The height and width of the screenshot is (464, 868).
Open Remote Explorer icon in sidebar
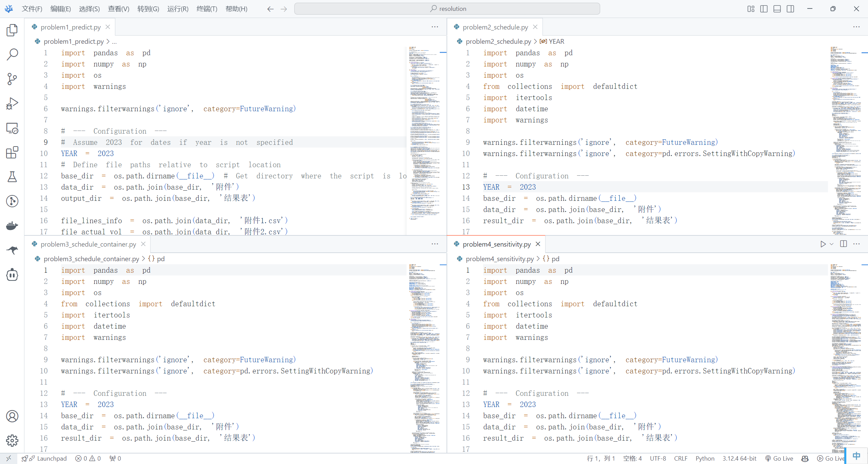point(12,128)
